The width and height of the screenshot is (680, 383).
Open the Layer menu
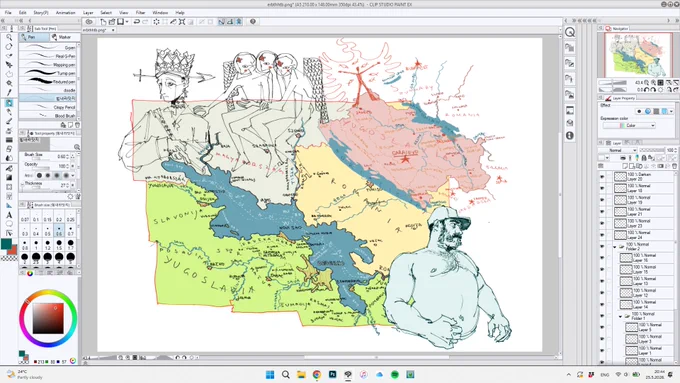(x=88, y=13)
